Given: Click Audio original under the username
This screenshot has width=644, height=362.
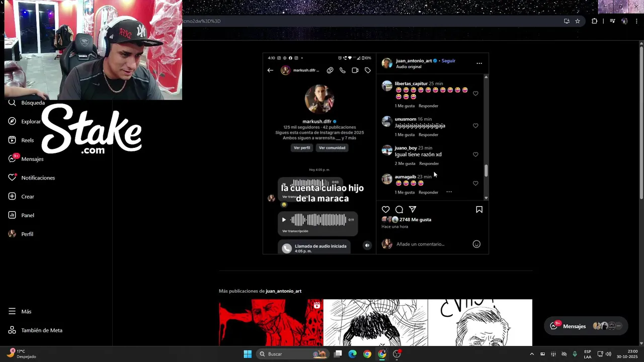Looking at the screenshot, I should (x=409, y=67).
